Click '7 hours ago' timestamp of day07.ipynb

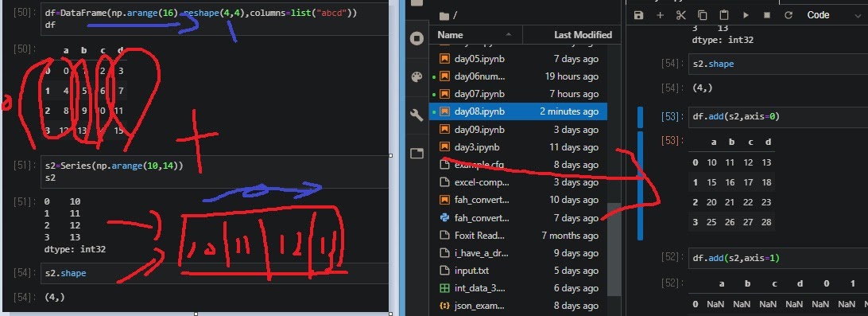pos(574,94)
